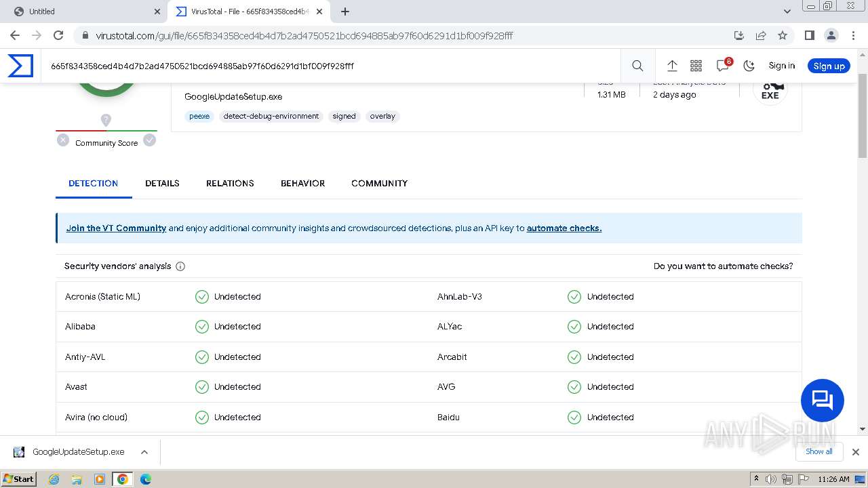The height and width of the screenshot is (488, 868).
Task: Click the EXE file type icon
Action: [770, 90]
